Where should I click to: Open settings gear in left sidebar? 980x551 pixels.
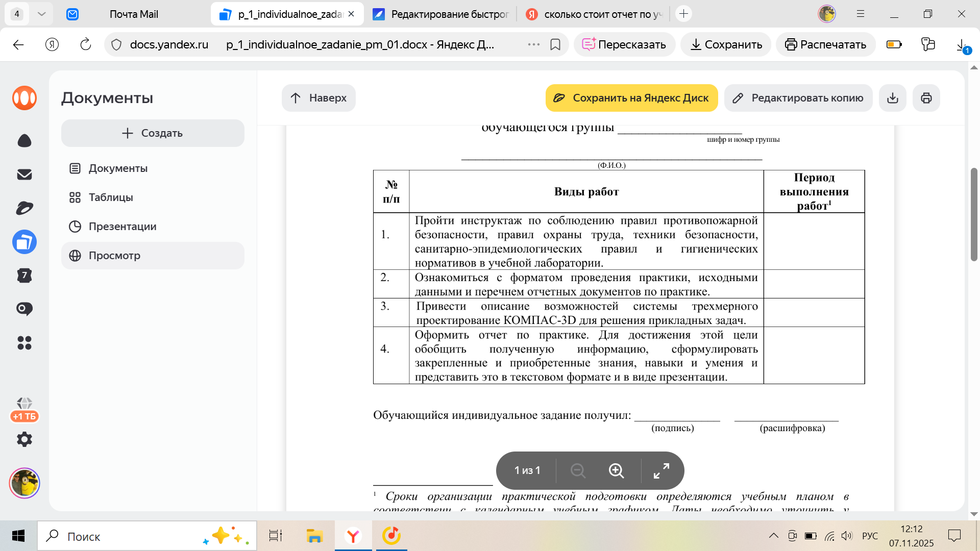coord(24,439)
